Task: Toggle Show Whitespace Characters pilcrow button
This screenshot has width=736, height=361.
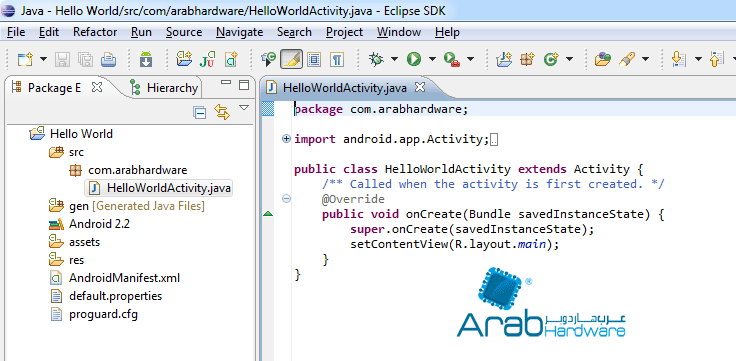Action: [x=337, y=59]
